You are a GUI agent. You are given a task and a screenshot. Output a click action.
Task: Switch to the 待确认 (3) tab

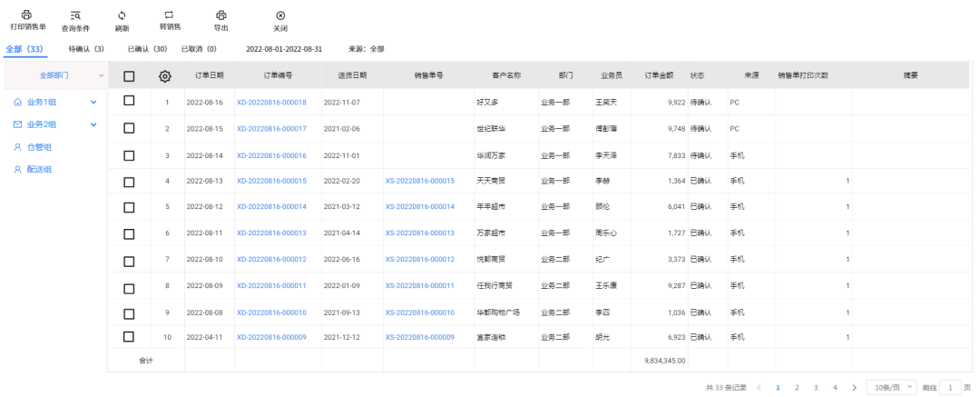pyautogui.click(x=86, y=49)
